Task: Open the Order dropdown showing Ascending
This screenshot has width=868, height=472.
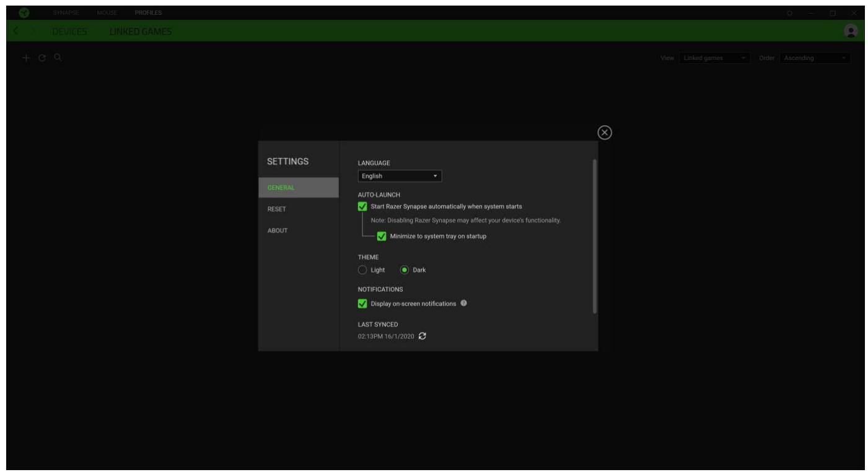Action: click(x=815, y=58)
